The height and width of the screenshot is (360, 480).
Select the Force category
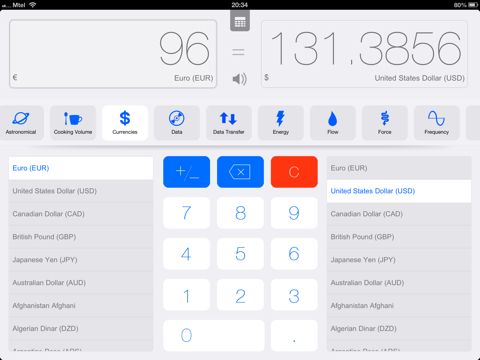click(385, 123)
